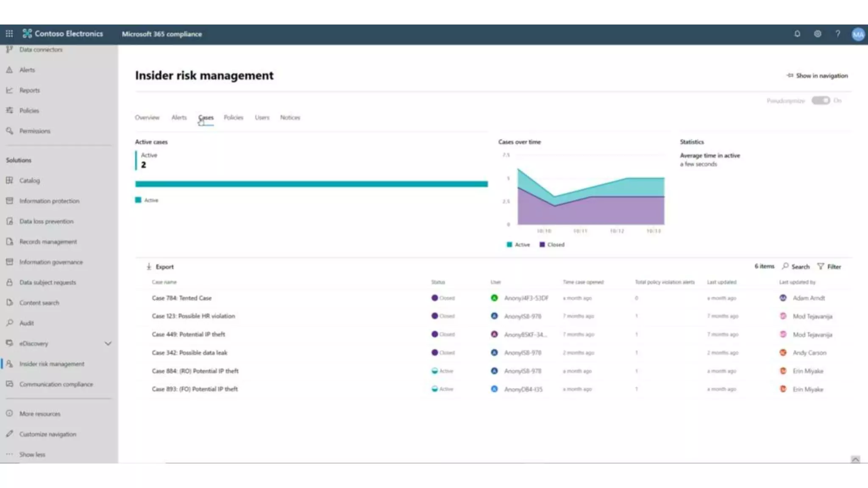Open Customize navigation in sidebar
This screenshot has height=488, width=868.
[47, 434]
